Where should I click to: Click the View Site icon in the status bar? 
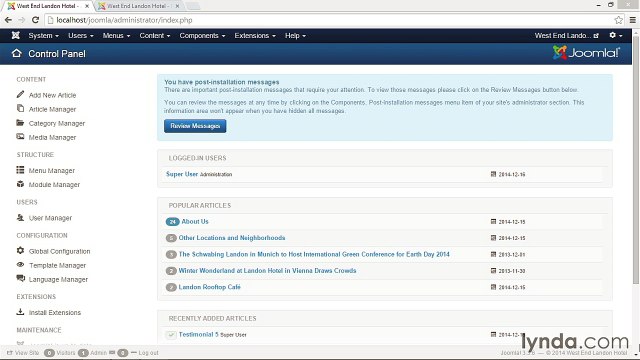click(x=10, y=353)
